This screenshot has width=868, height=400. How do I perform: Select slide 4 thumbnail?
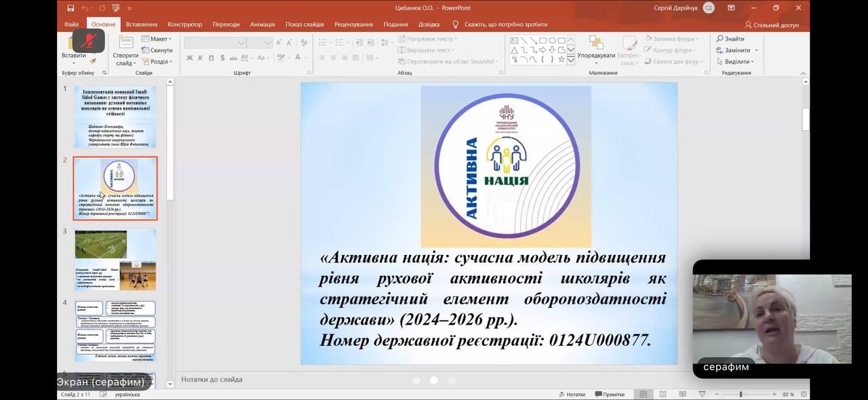tap(115, 332)
